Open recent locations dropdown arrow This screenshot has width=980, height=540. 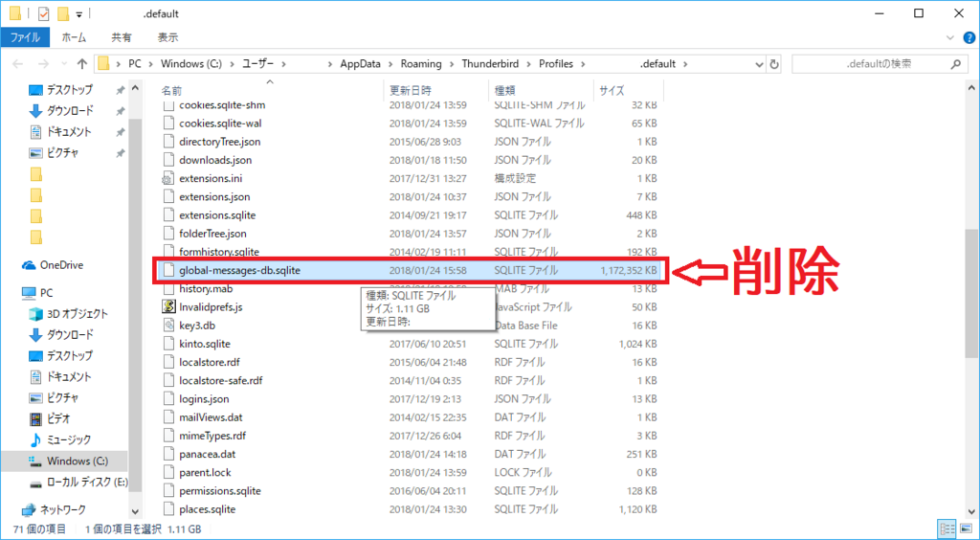click(x=64, y=64)
